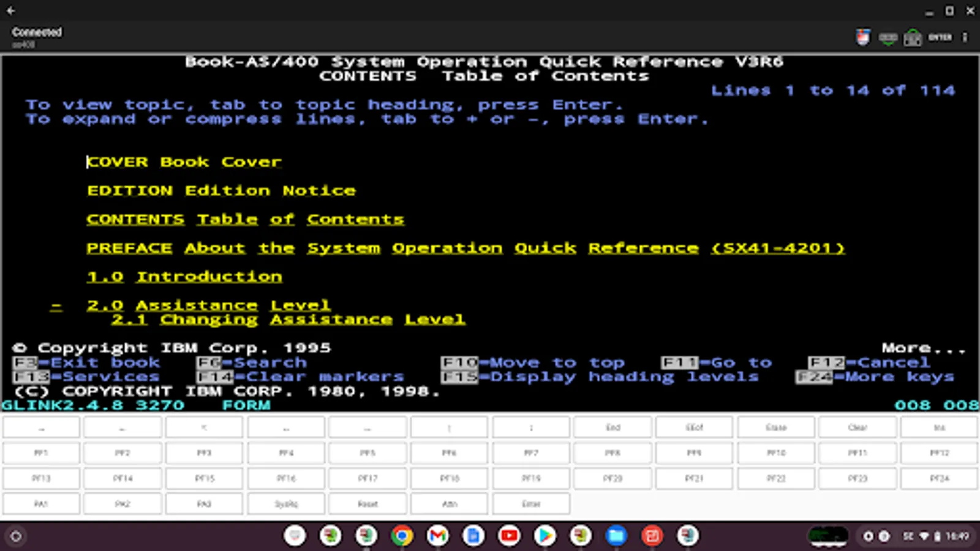Tap the PF8 key
The height and width of the screenshot is (551, 980).
click(612, 453)
